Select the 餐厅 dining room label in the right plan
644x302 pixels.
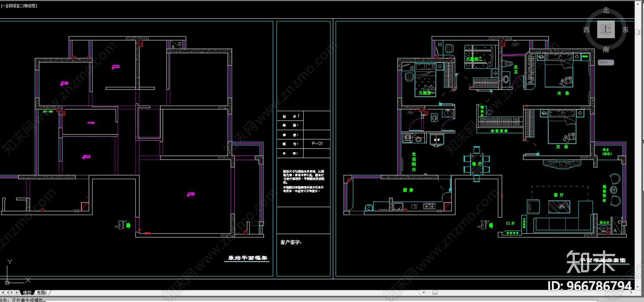tap(477, 164)
